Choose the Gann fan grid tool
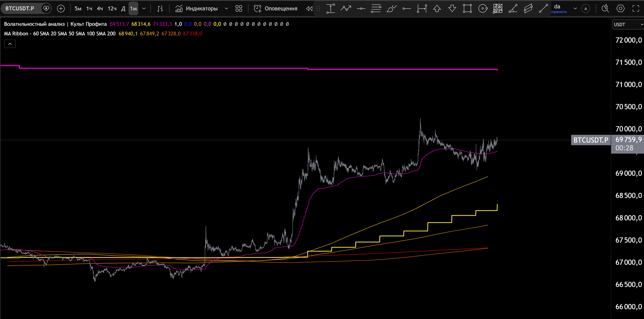644x319 pixels. [x=497, y=8]
